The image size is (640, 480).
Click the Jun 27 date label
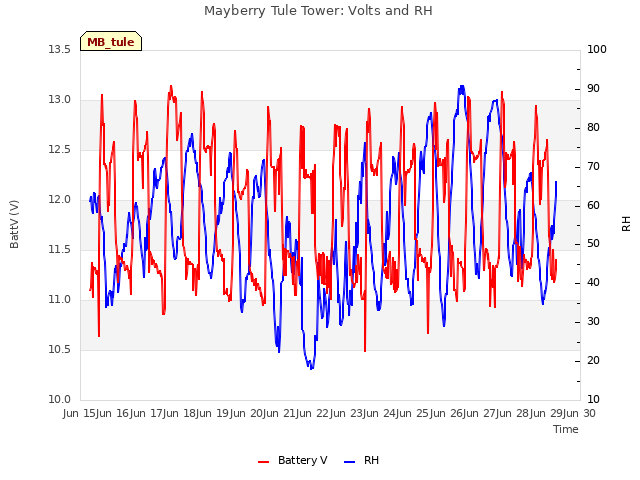(479, 413)
